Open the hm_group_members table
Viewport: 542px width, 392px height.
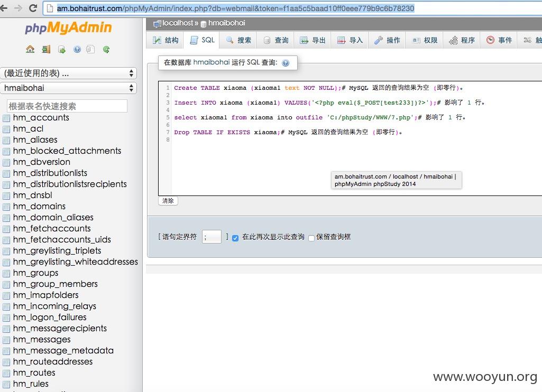pos(56,284)
